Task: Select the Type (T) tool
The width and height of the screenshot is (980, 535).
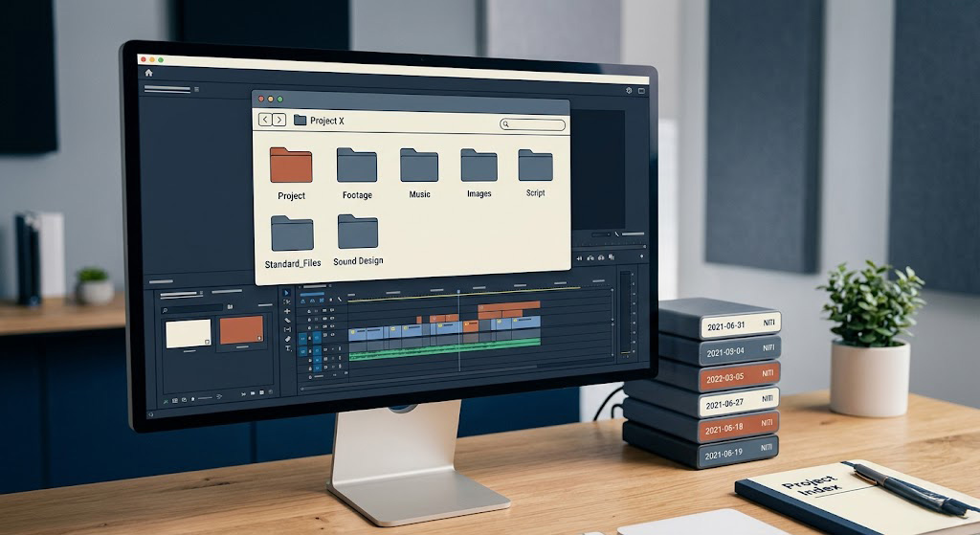Action: pos(288,348)
